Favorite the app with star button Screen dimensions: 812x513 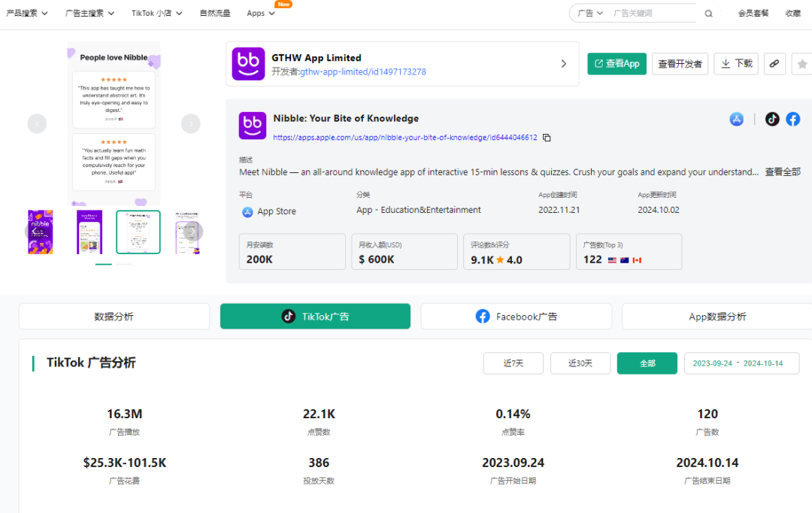click(801, 64)
